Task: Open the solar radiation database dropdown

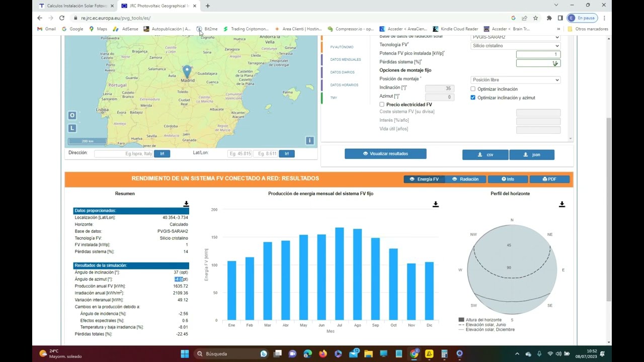Action: tap(516, 37)
